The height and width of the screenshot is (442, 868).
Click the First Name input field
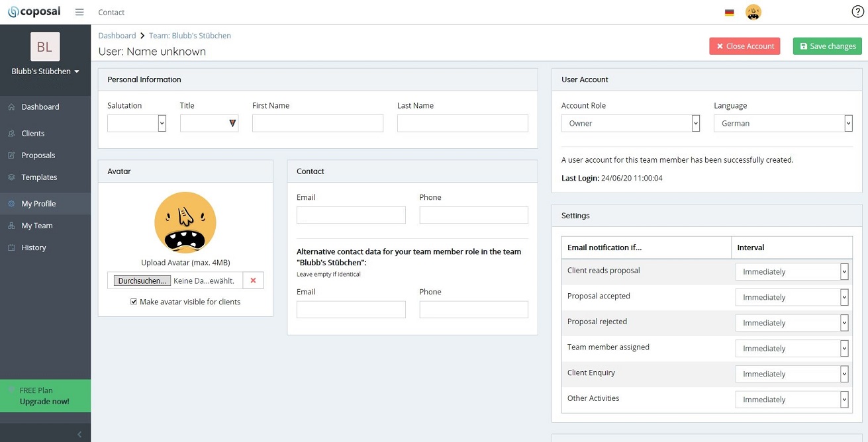pos(318,123)
